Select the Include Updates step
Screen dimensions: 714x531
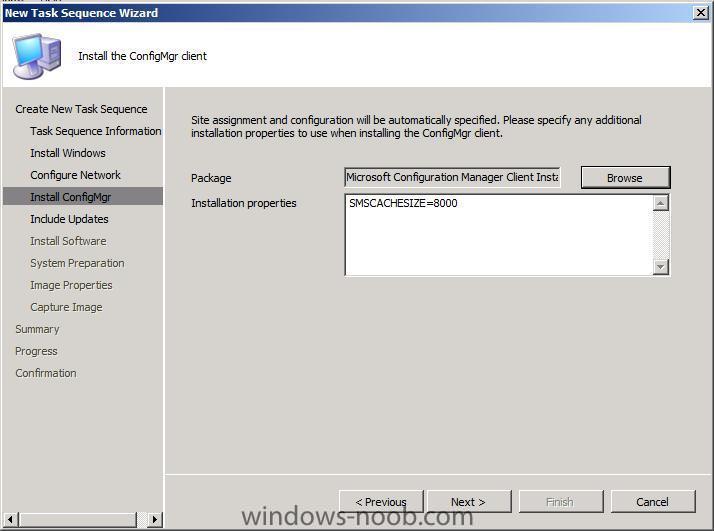point(69,219)
